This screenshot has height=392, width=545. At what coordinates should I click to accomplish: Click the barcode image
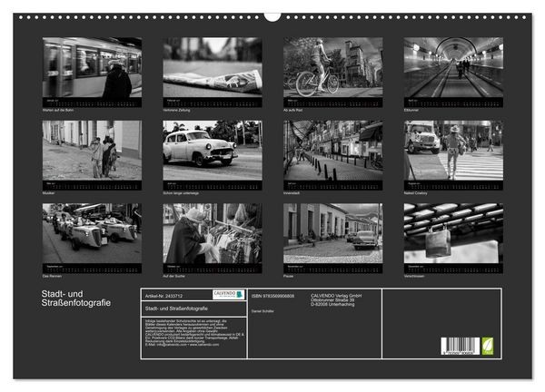pos(461,346)
